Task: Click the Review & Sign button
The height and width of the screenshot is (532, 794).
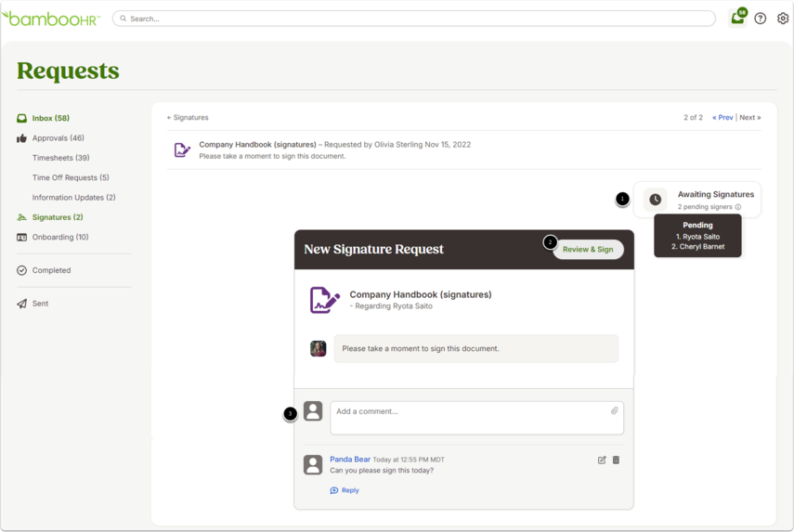Action: click(x=588, y=250)
